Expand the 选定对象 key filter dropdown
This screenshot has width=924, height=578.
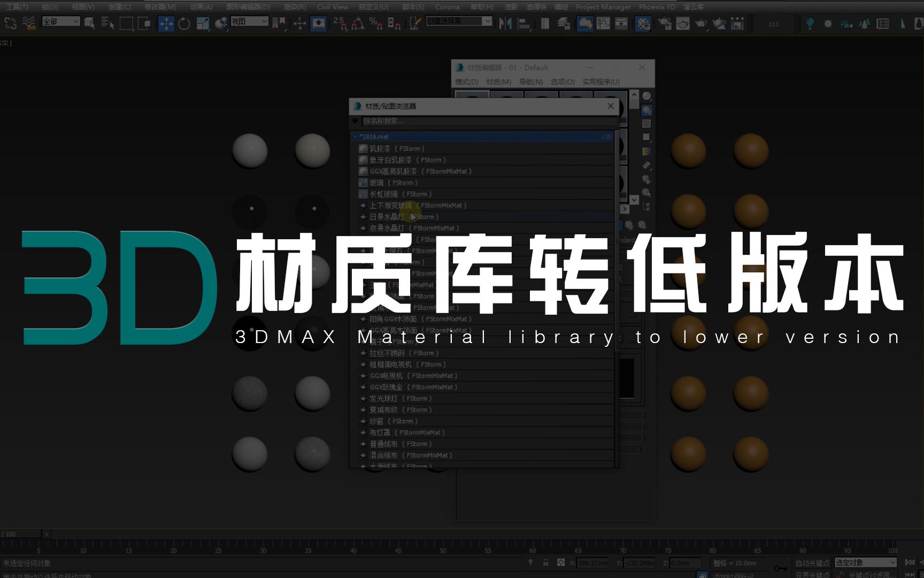coord(865,562)
